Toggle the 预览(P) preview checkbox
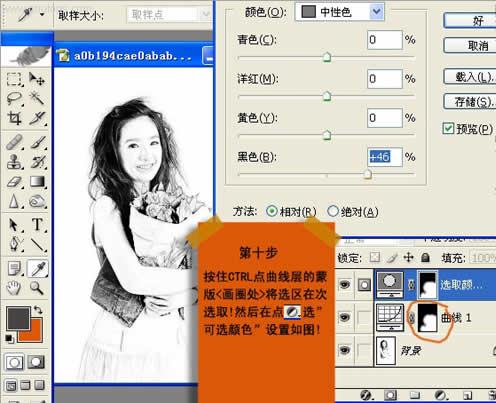 (x=448, y=128)
